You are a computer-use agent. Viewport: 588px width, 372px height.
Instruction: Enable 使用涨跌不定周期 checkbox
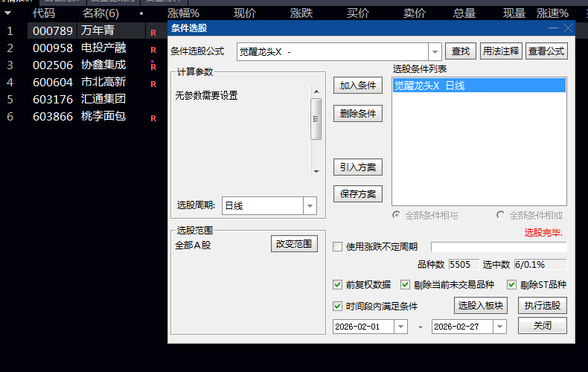click(337, 247)
